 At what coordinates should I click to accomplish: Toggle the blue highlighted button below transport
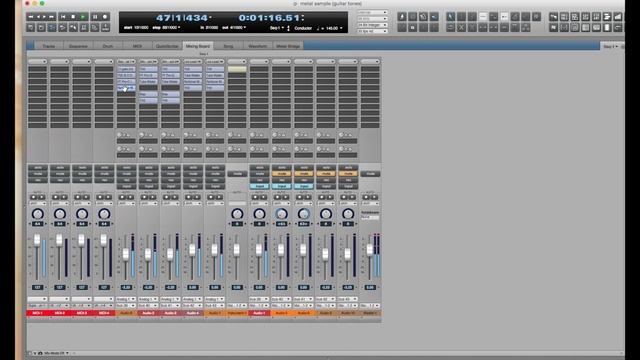(52, 28)
